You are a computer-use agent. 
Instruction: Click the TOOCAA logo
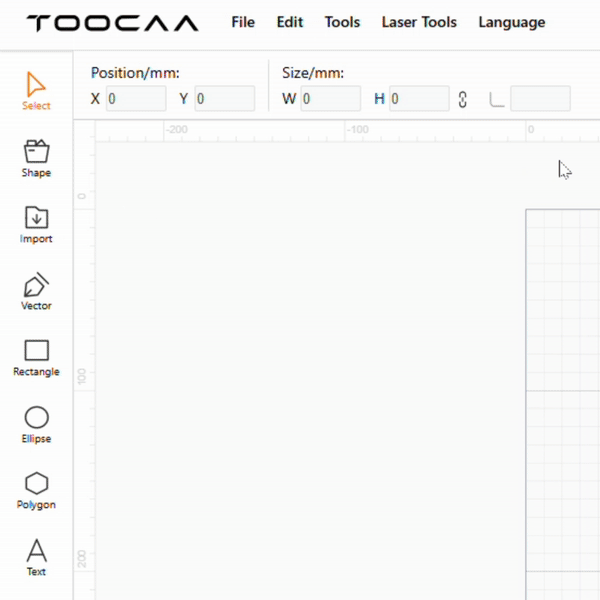(112, 23)
